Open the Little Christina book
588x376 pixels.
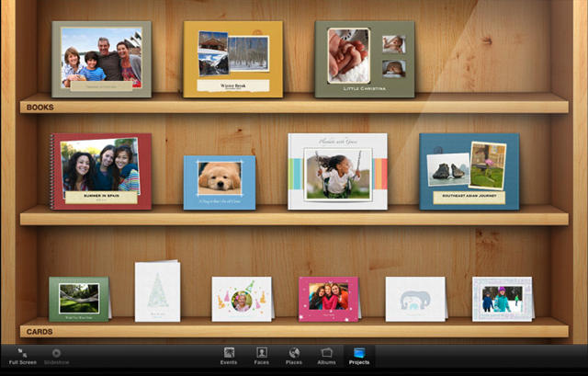pos(365,59)
